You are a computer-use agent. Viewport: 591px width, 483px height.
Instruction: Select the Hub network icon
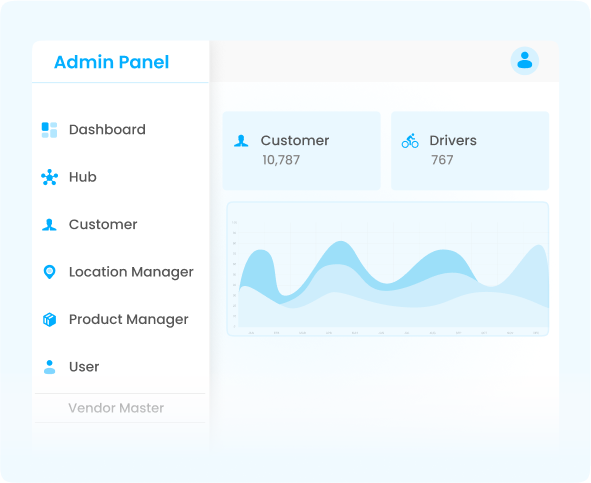click(x=49, y=177)
